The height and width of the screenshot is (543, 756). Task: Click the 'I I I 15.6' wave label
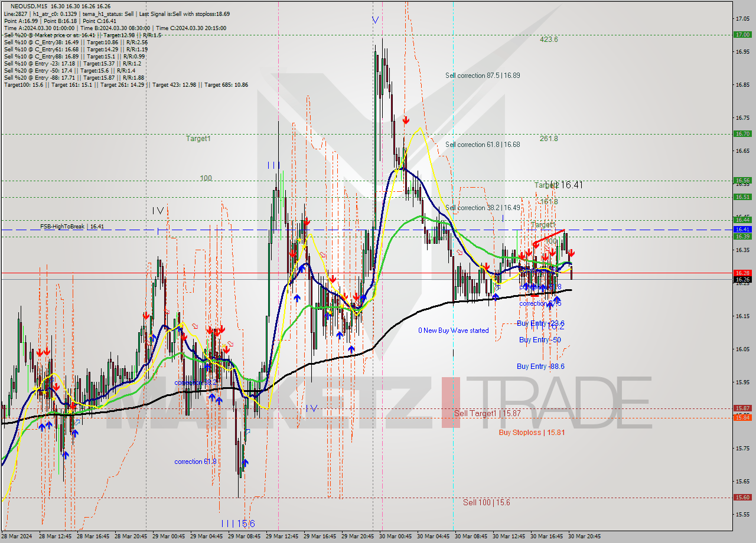[x=238, y=524]
